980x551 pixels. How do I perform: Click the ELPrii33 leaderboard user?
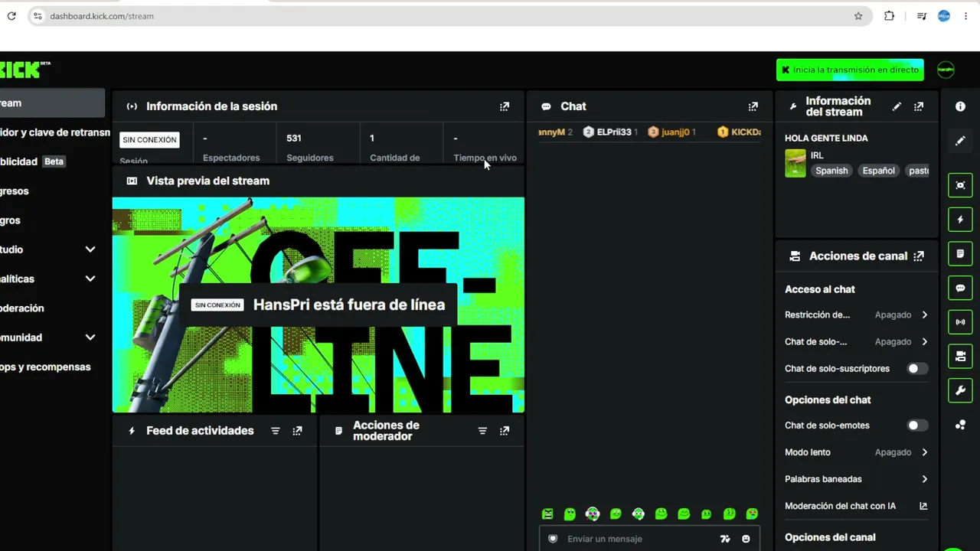(x=610, y=132)
